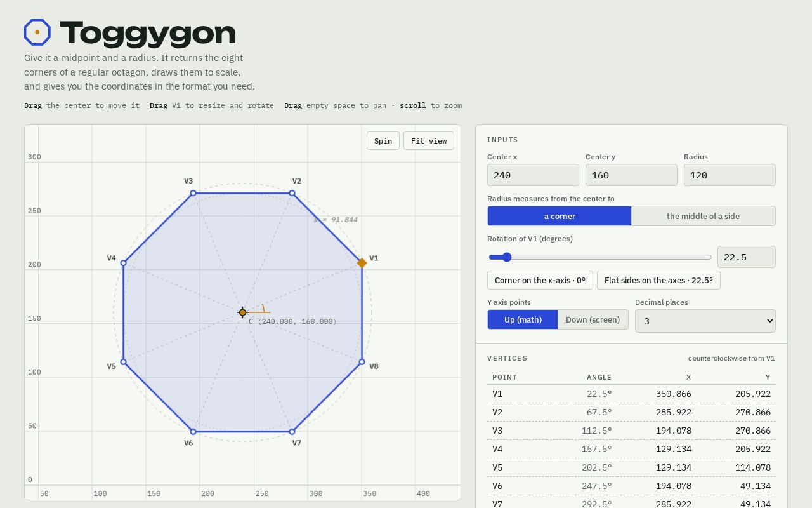812x508 pixels.
Task: Open the Decimal places dropdown
Action: [705, 321]
